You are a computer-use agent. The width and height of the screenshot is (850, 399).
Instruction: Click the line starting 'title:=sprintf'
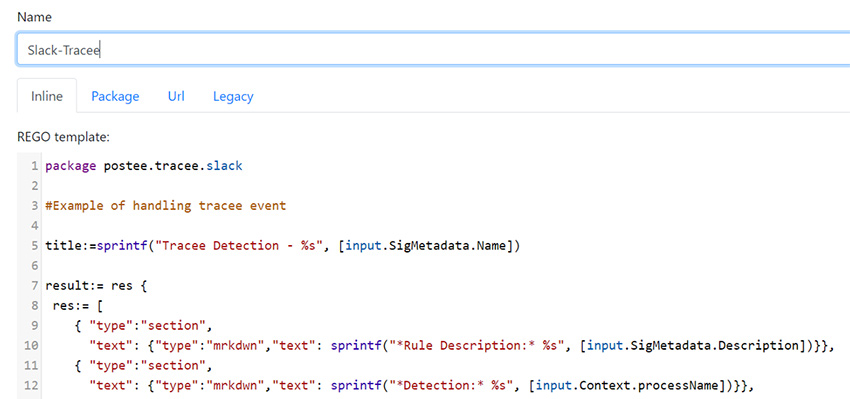pos(282,246)
